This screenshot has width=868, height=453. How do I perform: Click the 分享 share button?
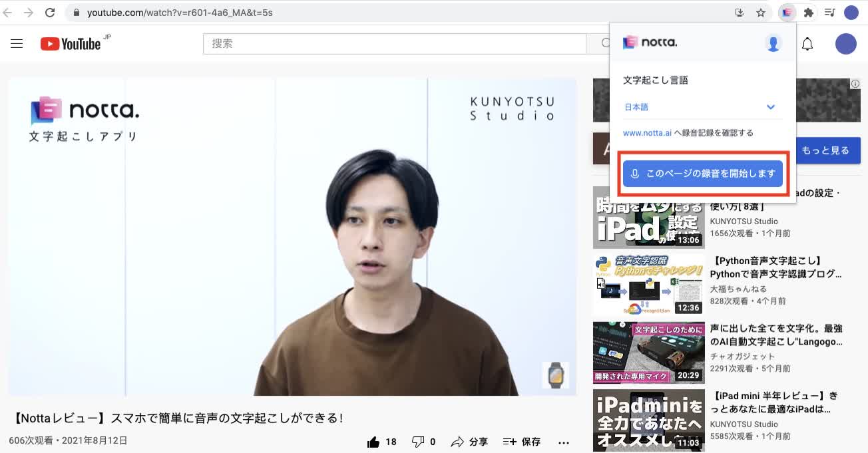(x=469, y=442)
